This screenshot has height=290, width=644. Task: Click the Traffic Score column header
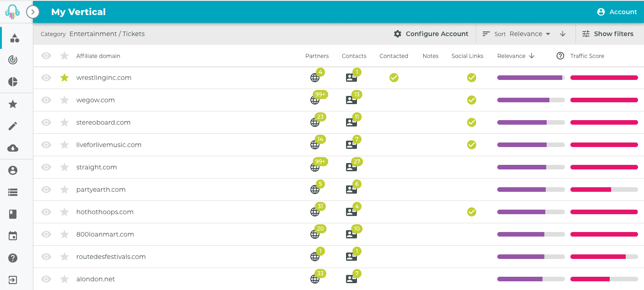(587, 56)
